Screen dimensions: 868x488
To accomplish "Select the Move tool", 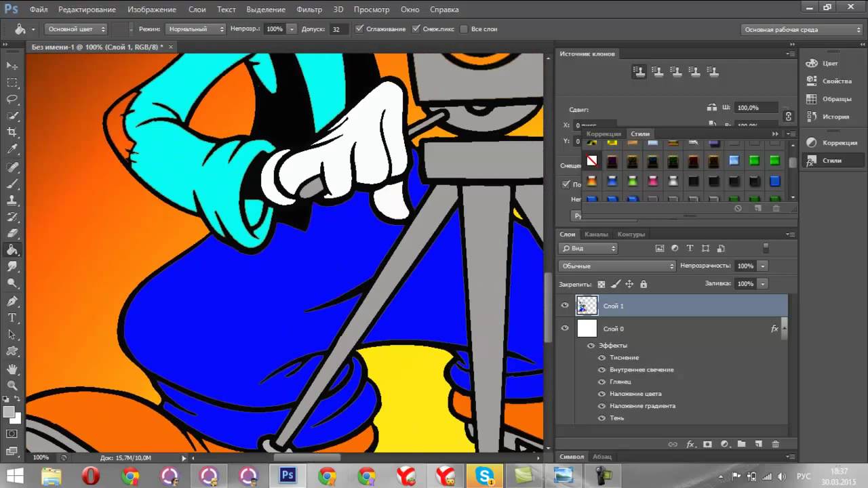I will [x=12, y=66].
